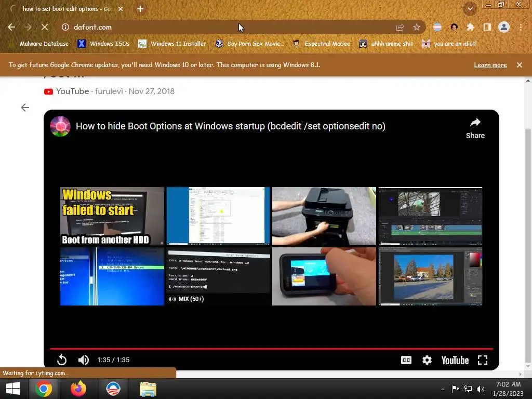
Task: Share the video using Share button
Action: coord(475,129)
